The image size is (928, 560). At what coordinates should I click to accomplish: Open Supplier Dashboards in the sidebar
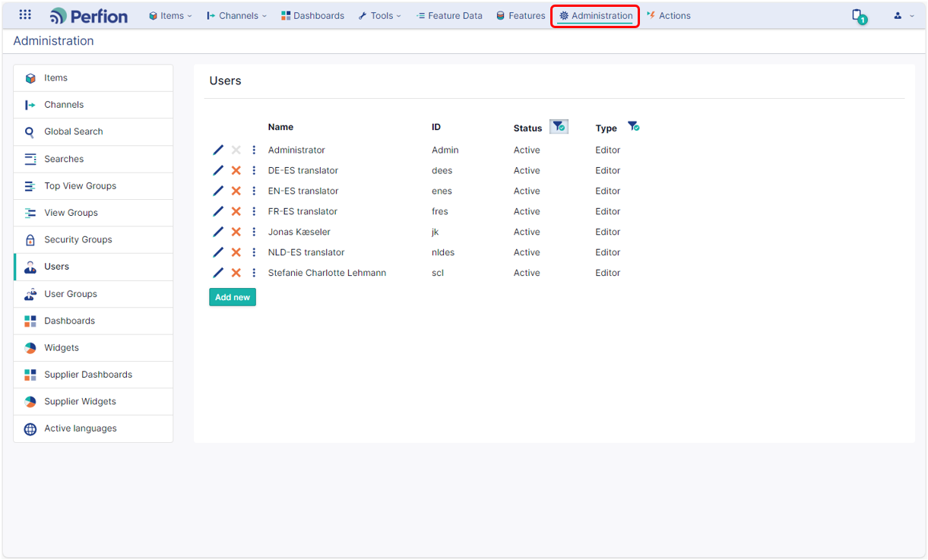click(93, 375)
